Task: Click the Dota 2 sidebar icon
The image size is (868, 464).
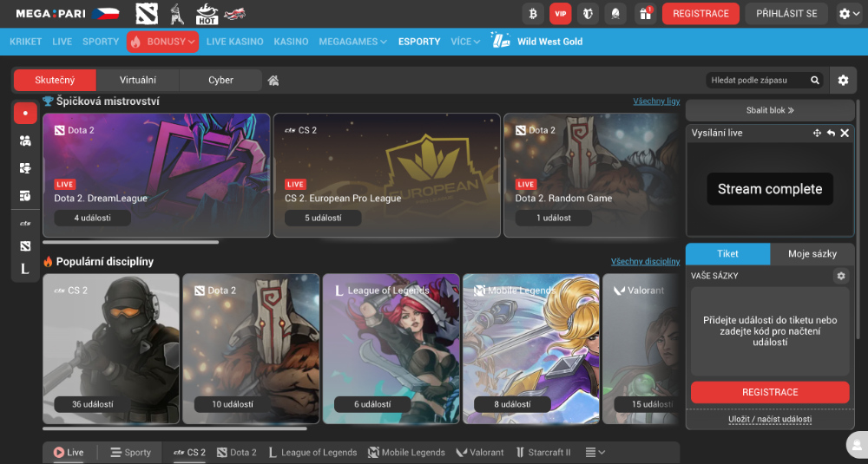Action: coord(25,246)
